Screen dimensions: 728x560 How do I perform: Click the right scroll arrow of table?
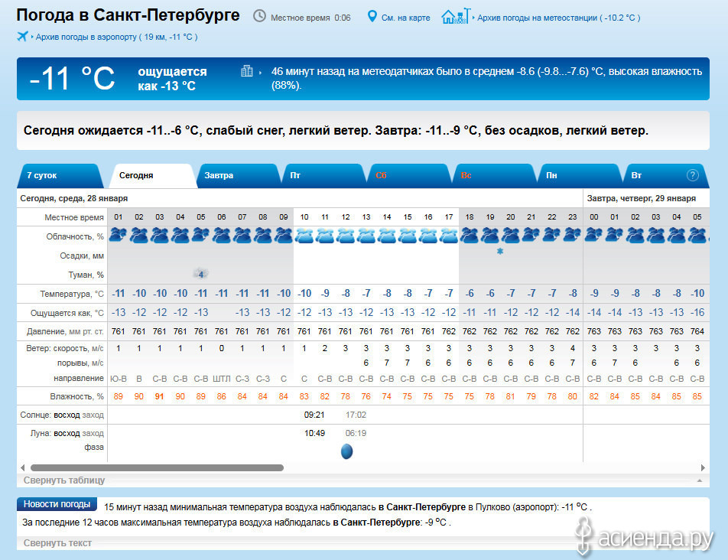[703, 467]
